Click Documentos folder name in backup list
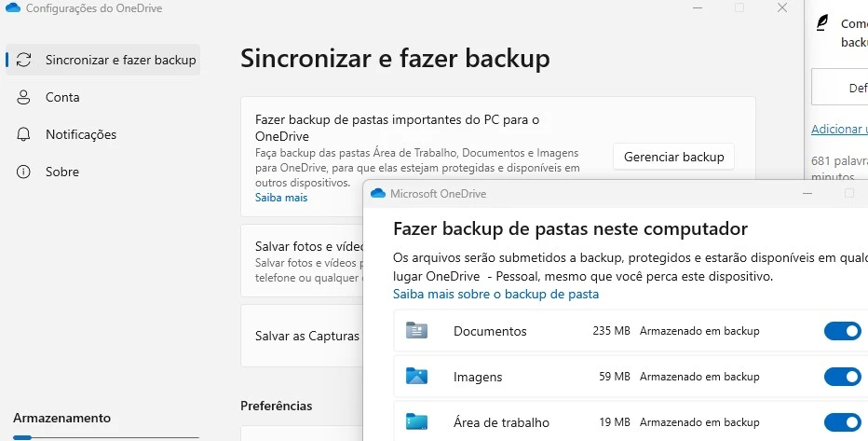 (x=490, y=331)
